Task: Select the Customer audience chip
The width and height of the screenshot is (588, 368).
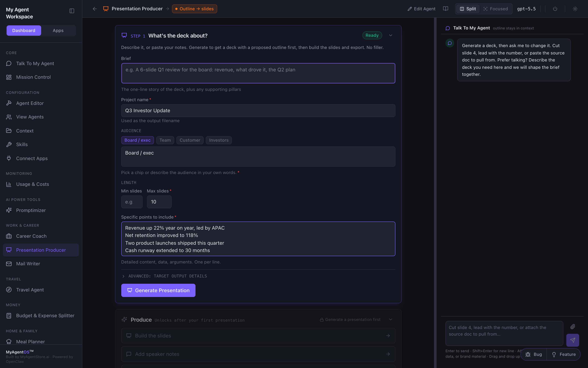Action: tap(190, 140)
